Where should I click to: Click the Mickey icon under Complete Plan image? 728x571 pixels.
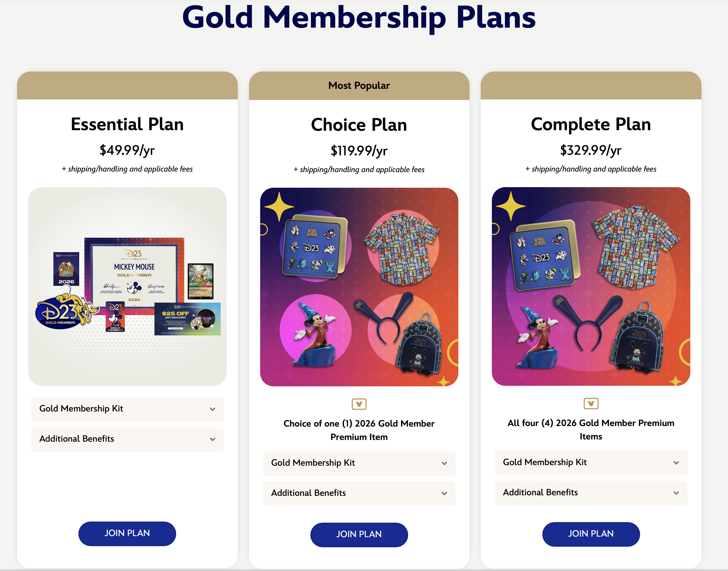point(591,403)
